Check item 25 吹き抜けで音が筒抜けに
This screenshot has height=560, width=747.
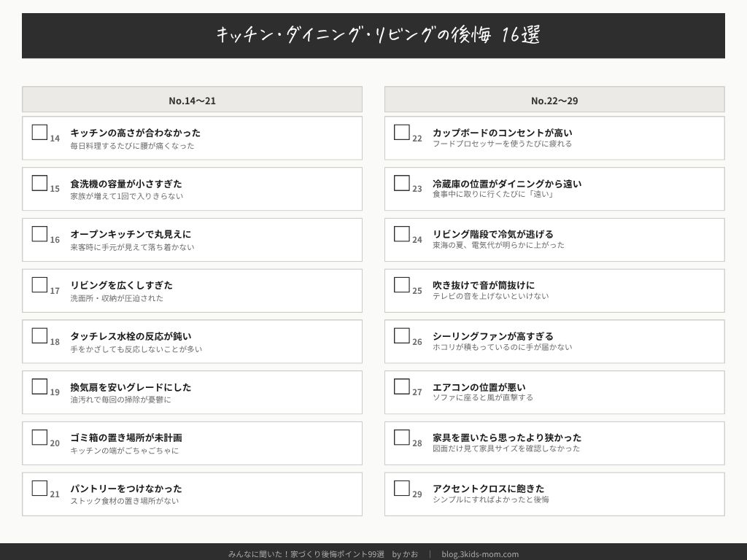(x=402, y=285)
